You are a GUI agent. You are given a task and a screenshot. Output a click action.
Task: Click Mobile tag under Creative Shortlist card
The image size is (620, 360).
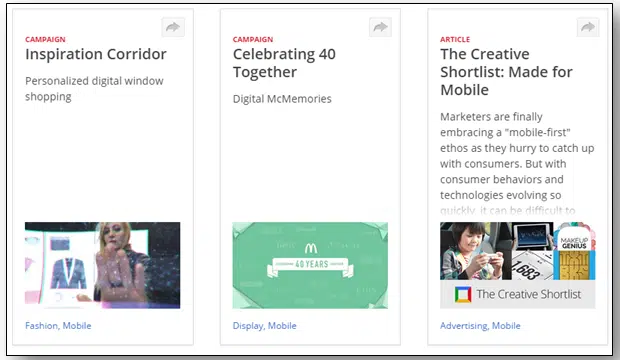(506, 326)
